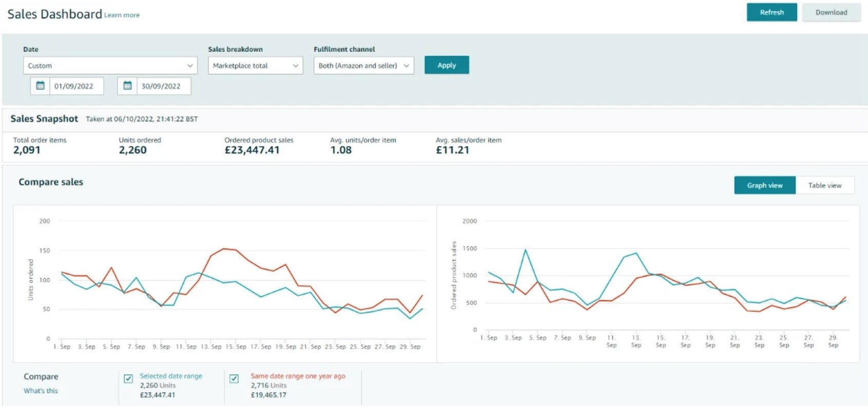This screenshot has width=868, height=416.
Task: Open the Date range Custom dropdown
Action: coord(110,66)
